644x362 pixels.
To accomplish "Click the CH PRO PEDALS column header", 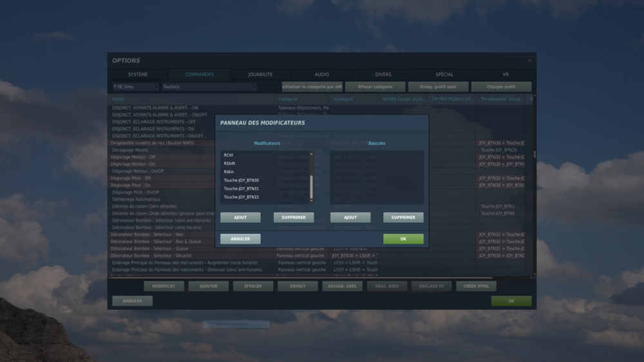I will 451,99.
